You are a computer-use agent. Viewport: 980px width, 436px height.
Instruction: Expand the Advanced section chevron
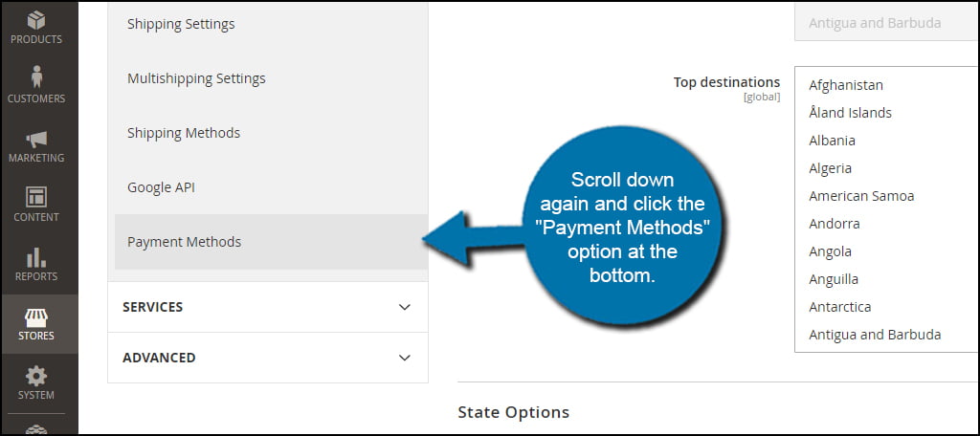point(405,358)
